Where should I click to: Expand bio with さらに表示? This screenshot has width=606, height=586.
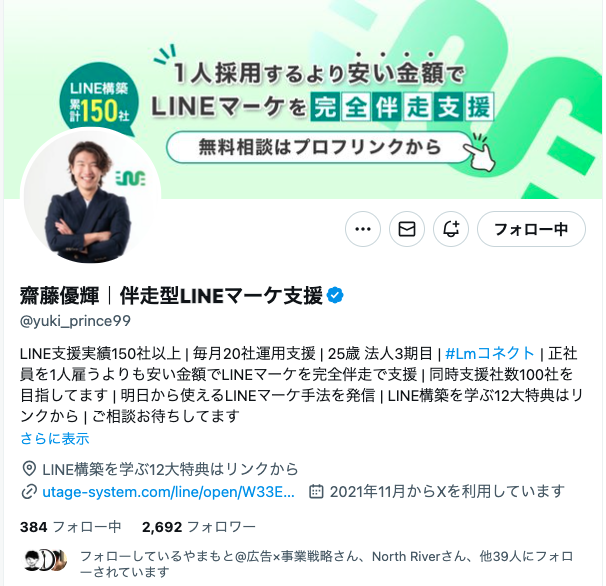[54, 438]
